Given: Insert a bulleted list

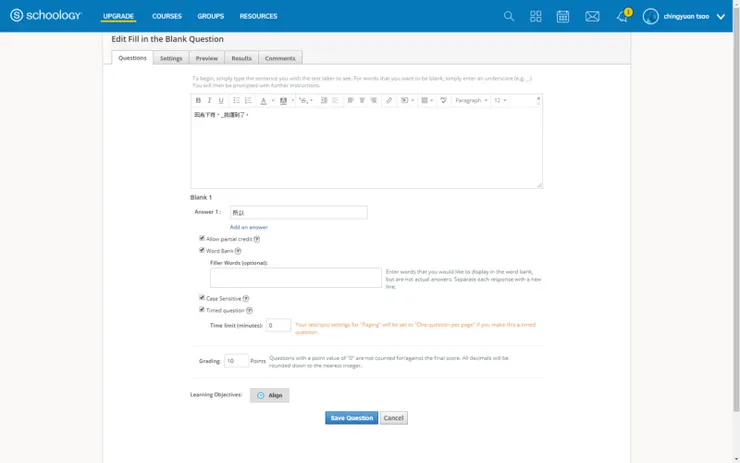Looking at the screenshot, I should pyautogui.click(x=236, y=100).
